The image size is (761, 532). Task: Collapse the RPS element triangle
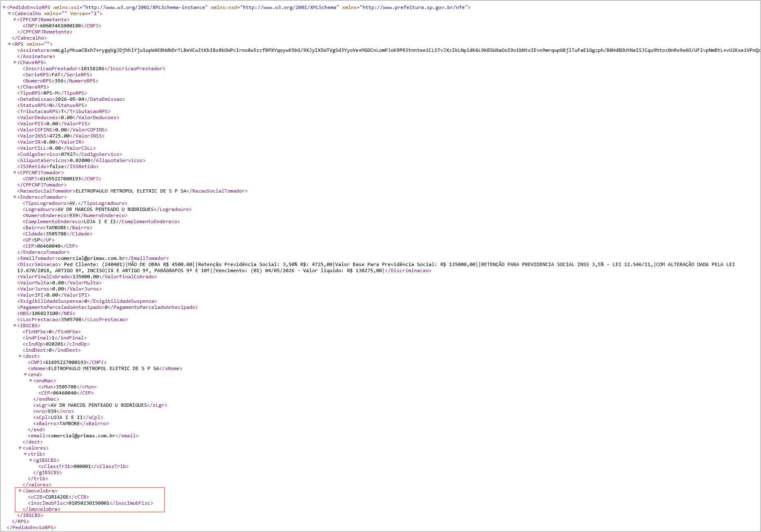point(9,44)
